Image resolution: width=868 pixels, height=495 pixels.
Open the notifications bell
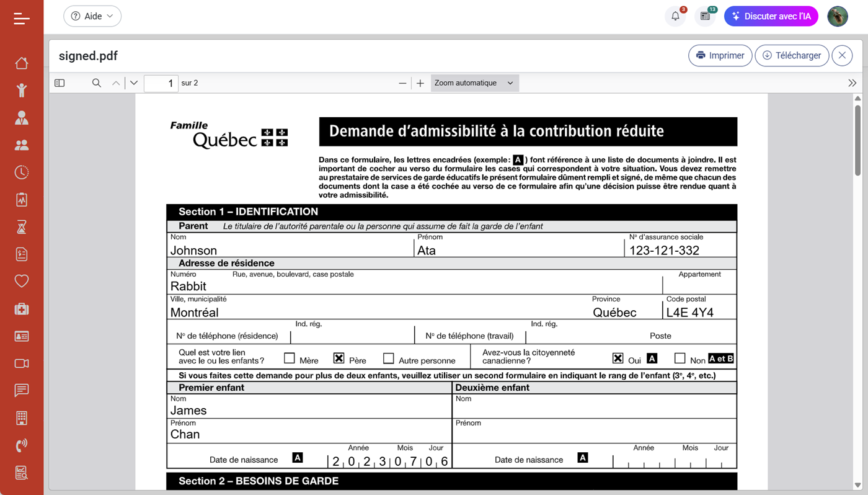675,16
